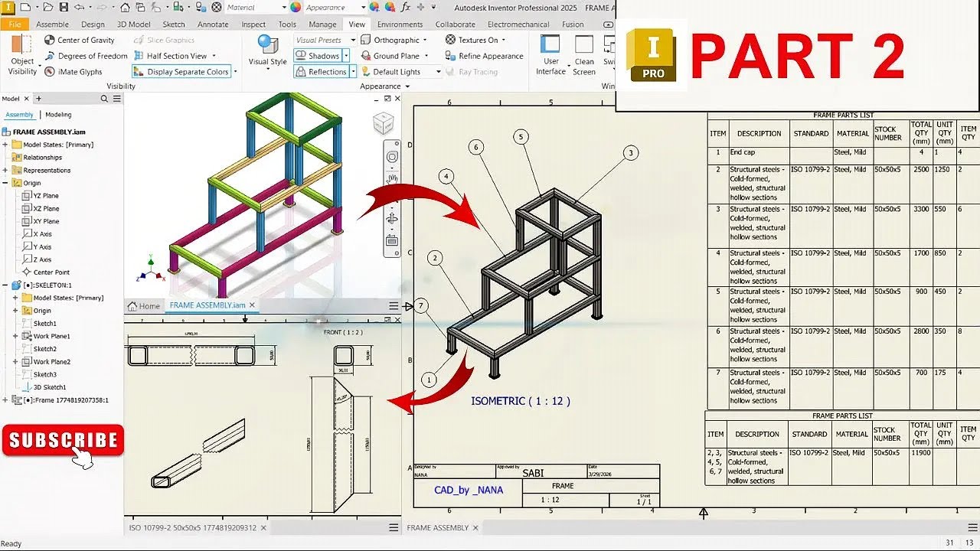980x551 pixels.
Task: Click the ViewCube in 3D viewport
Action: pos(383,123)
